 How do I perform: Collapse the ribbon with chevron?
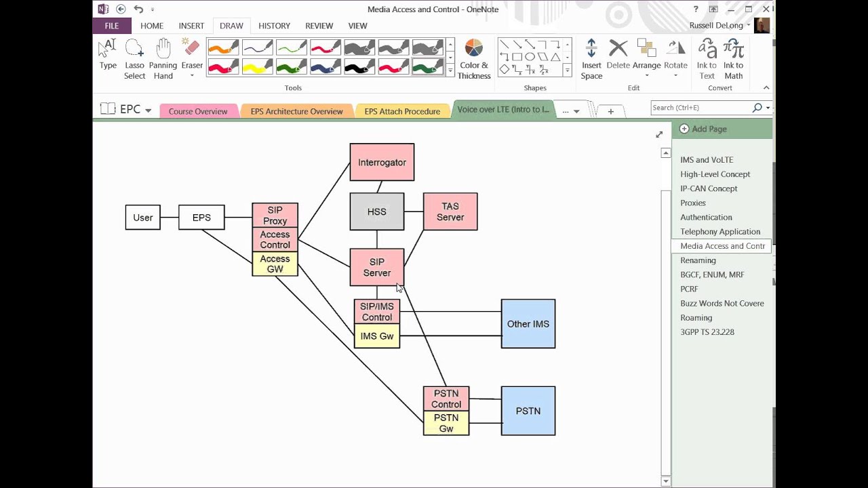[x=766, y=87]
